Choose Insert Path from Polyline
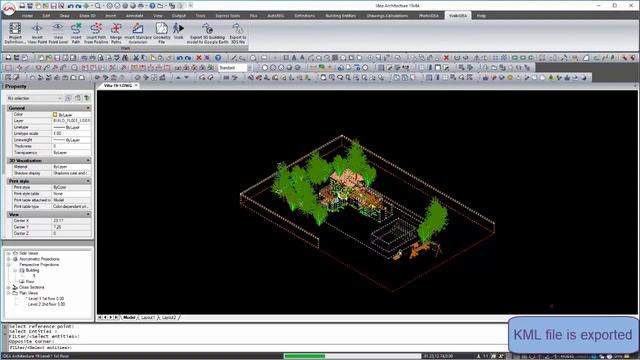This screenshot has width=640, height=360. coord(96,33)
